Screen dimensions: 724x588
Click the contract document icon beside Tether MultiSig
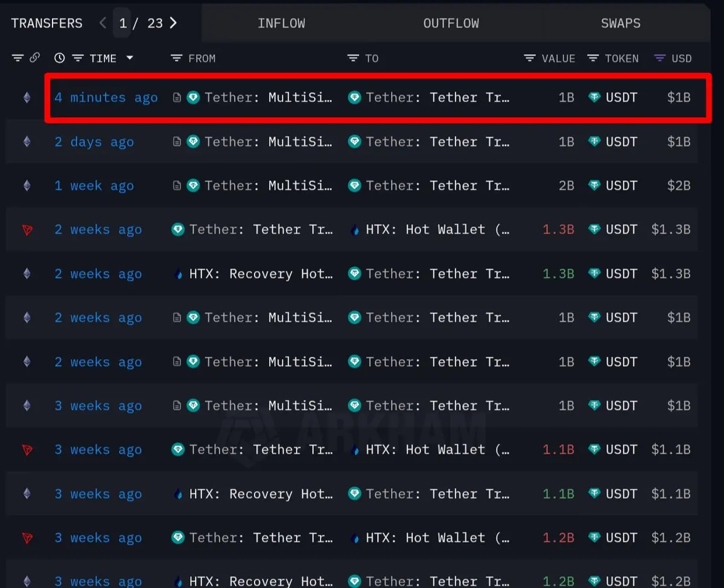pos(177,97)
